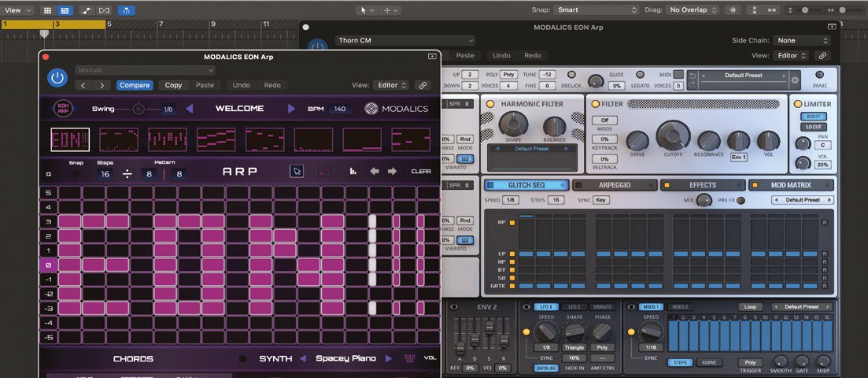Shift the arp pattern right

click(x=393, y=171)
